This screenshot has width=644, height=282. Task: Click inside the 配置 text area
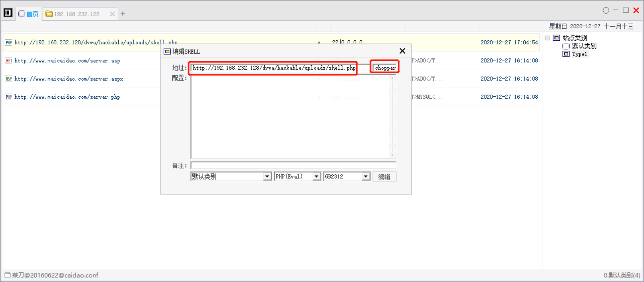click(291, 117)
